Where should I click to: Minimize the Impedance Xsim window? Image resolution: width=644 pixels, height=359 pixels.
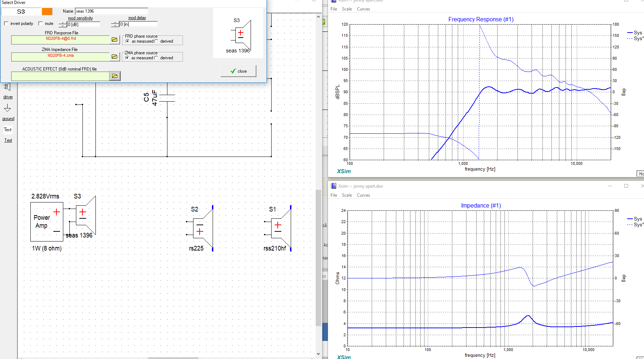click(x=610, y=186)
